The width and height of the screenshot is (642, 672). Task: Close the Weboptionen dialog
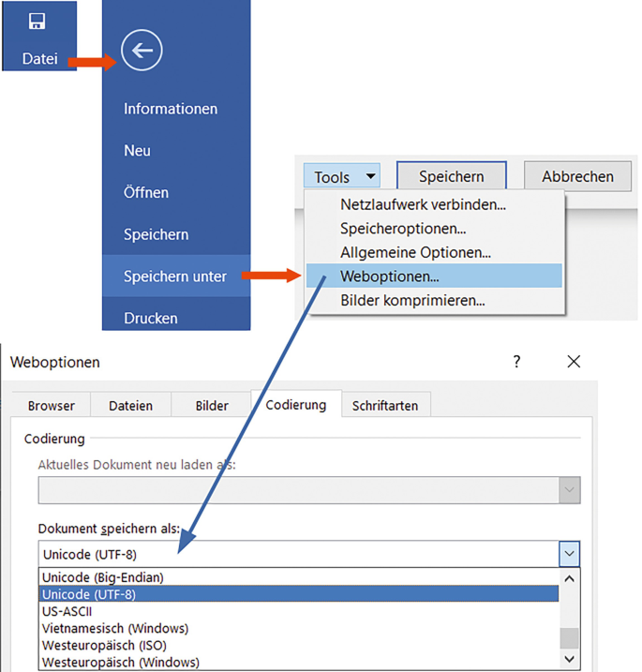pyautogui.click(x=574, y=362)
